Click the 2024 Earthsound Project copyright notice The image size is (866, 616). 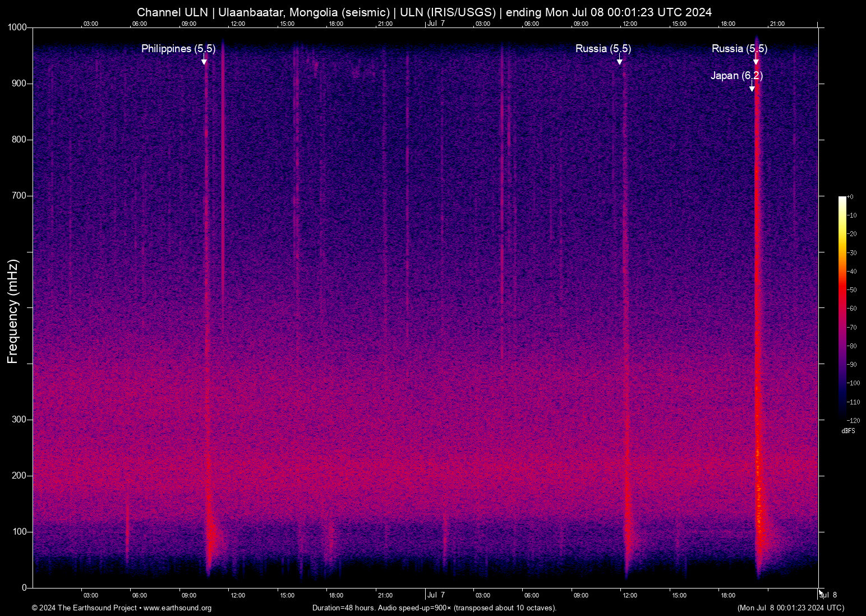(84, 608)
